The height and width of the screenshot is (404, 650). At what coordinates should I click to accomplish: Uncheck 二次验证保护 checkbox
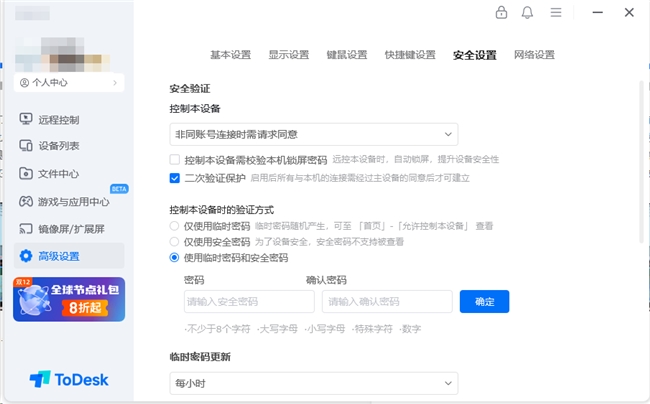pos(175,178)
